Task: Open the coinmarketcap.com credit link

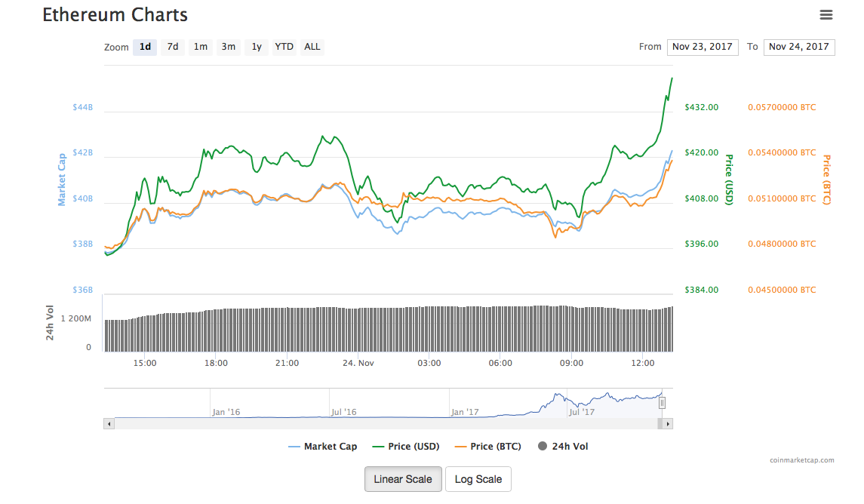Action: 801,459
